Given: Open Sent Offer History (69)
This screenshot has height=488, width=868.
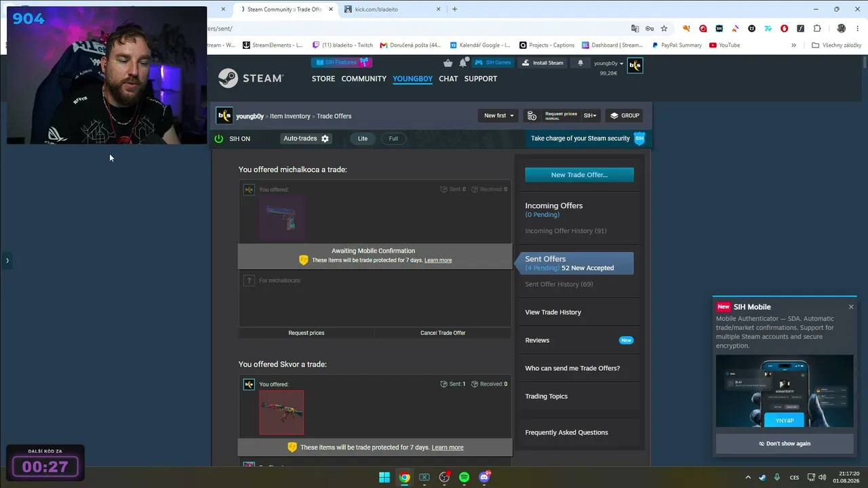Looking at the screenshot, I should (559, 284).
